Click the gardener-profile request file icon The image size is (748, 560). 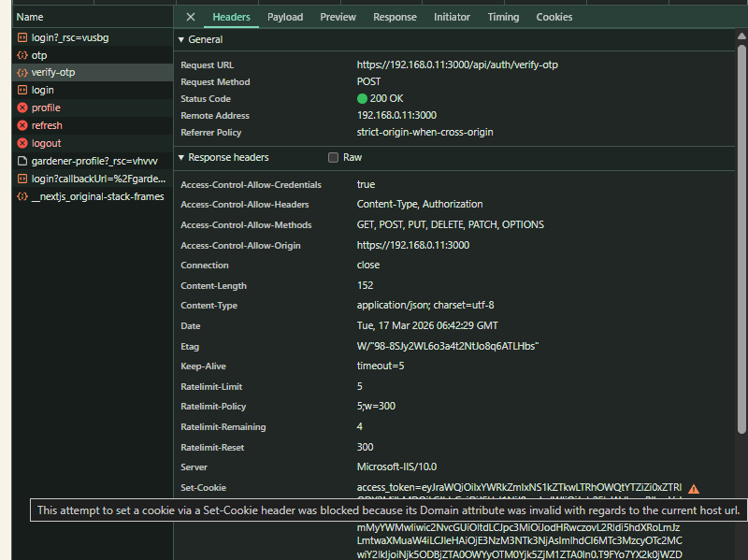22,161
